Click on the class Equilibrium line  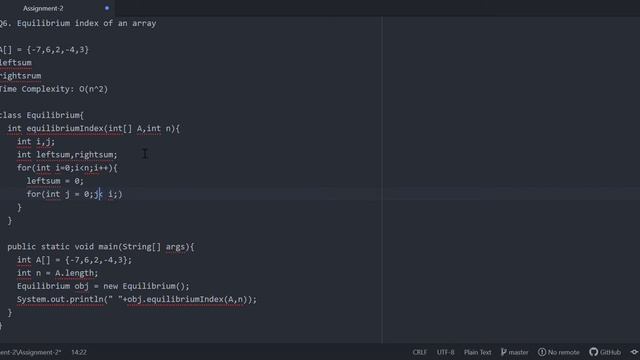(x=42, y=115)
